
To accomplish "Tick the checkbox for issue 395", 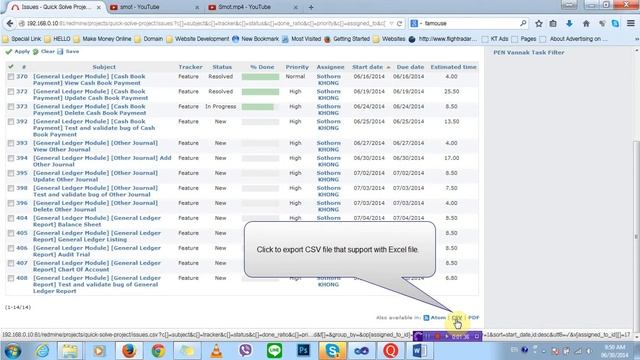I will (x=11, y=173).
